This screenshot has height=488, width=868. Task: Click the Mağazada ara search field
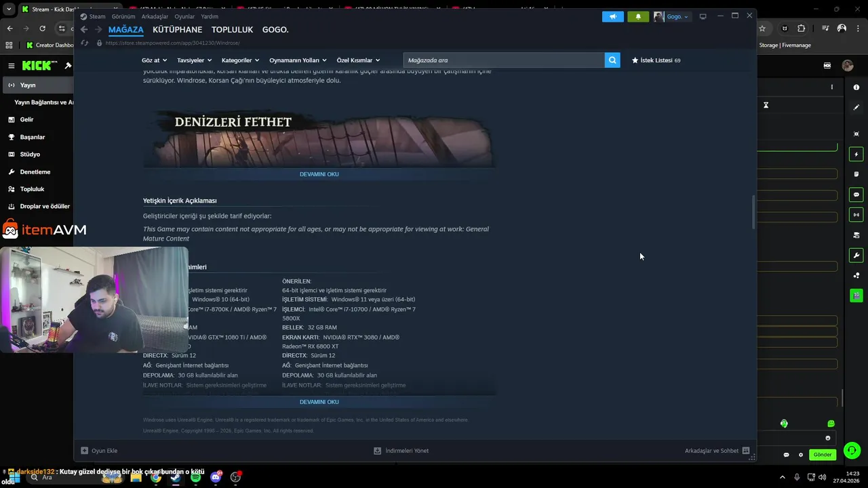pos(504,60)
